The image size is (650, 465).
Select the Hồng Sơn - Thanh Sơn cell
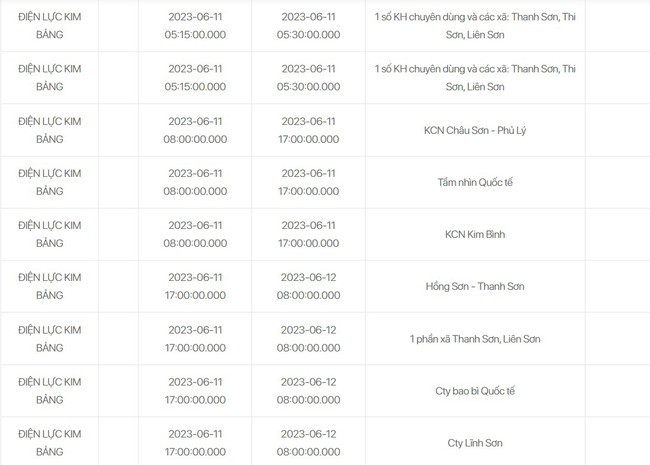pyautogui.click(x=476, y=286)
